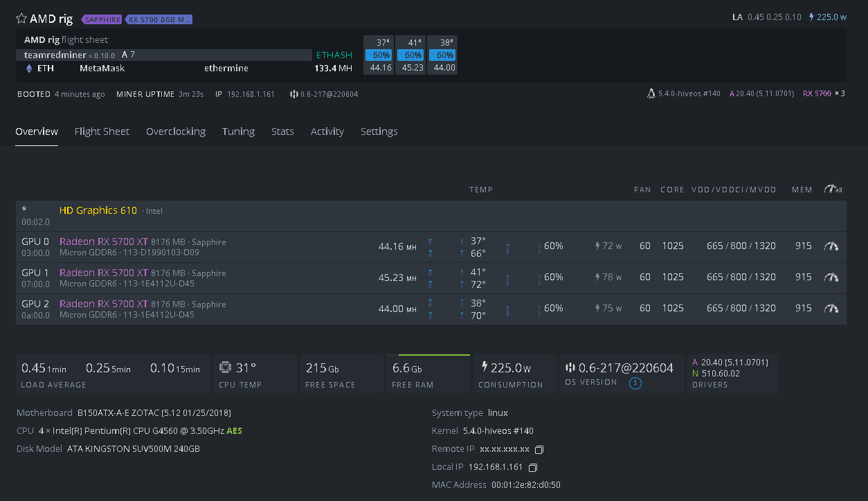Viewport: 868px width, 501px height.
Task: Click the Hive logo in OS Version card
Action: (x=570, y=367)
